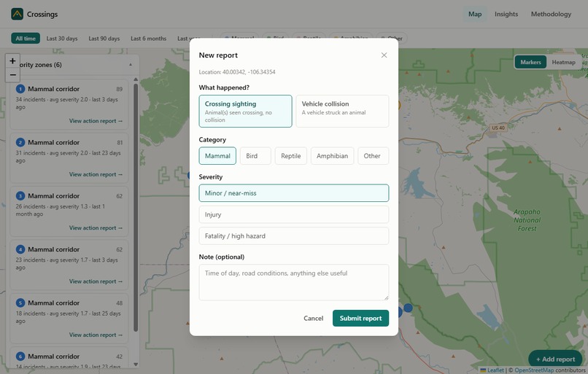This screenshot has width=588, height=374.
Task: Click the Crossings logo icon
Action: [x=18, y=14]
